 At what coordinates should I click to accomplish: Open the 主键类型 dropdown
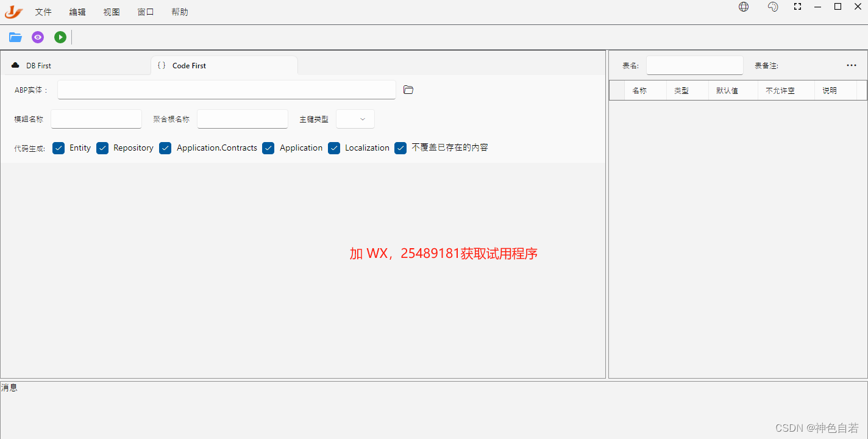pos(355,119)
